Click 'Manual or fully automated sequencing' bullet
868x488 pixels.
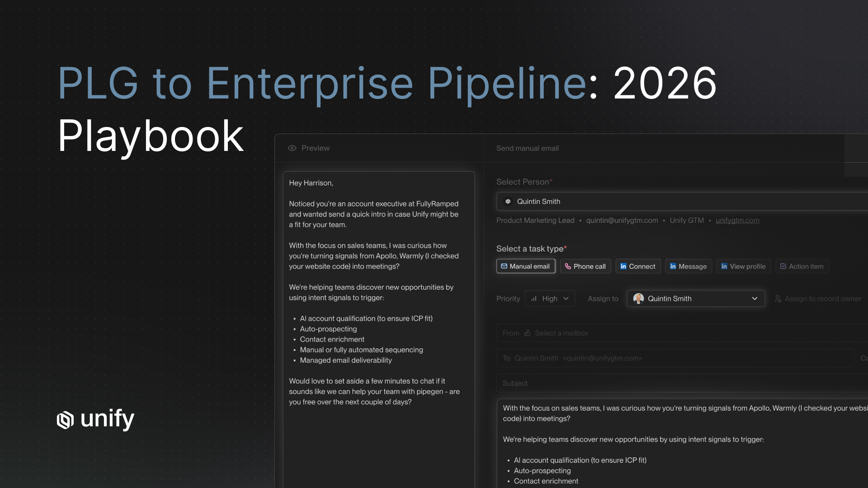point(361,350)
